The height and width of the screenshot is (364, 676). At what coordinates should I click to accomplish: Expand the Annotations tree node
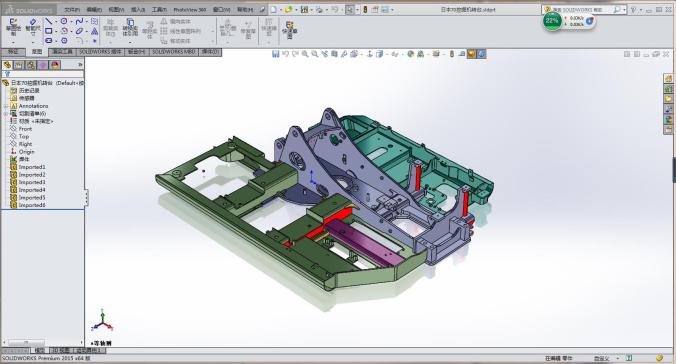click(6, 106)
